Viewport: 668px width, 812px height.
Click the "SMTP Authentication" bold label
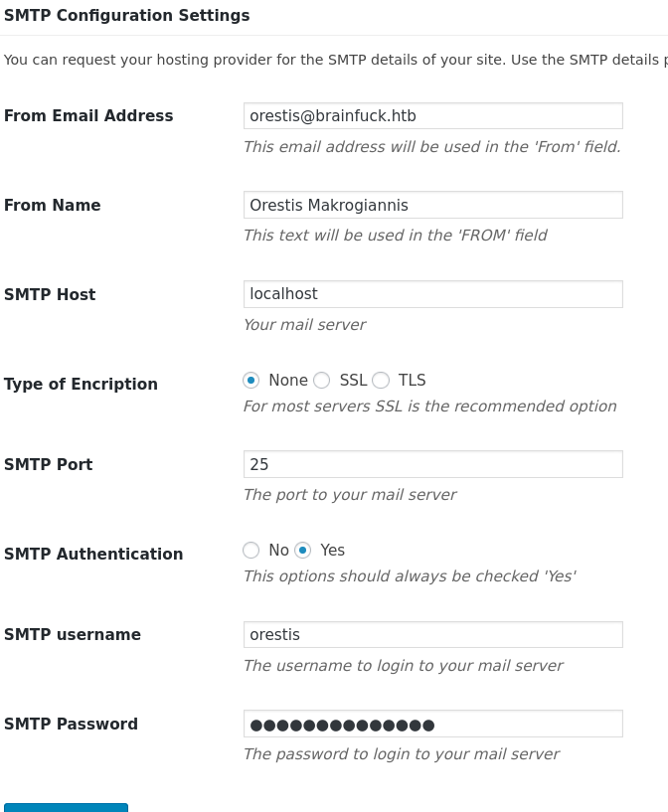[x=93, y=555]
